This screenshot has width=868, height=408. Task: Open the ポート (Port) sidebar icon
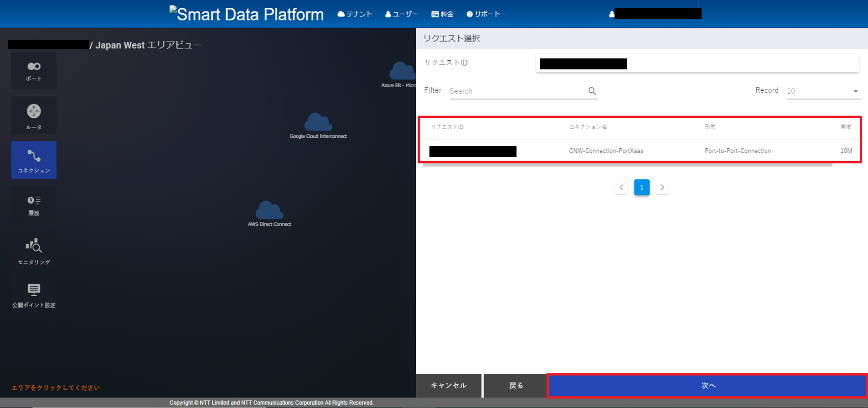(34, 71)
